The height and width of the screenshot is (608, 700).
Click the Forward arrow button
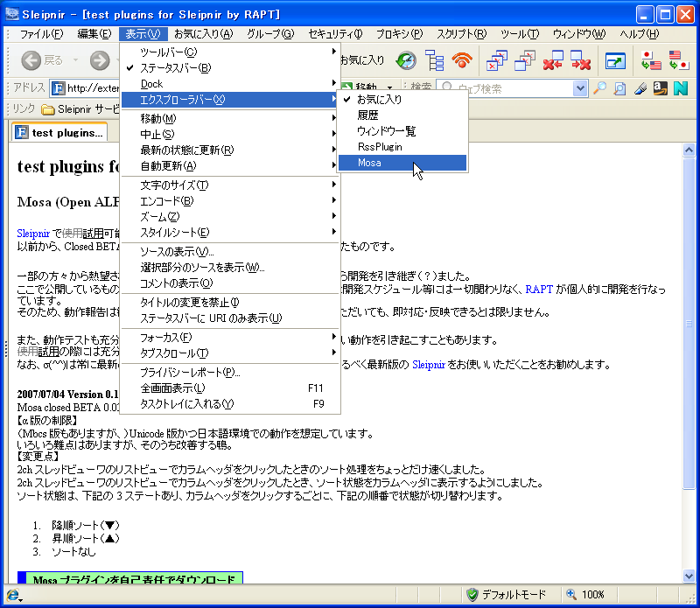pyautogui.click(x=100, y=60)
